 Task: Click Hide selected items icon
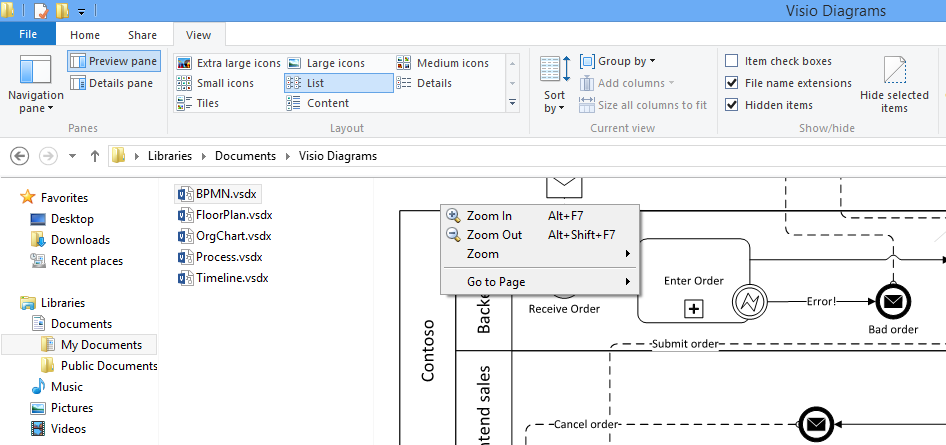click(894, 72)
